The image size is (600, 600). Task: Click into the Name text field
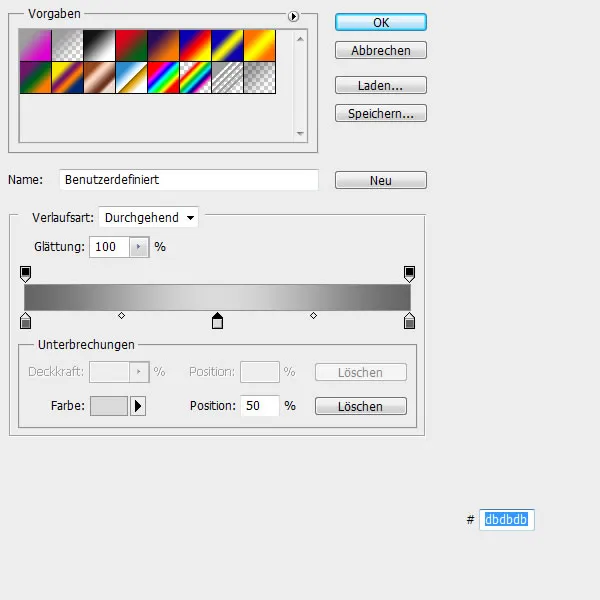(188, 180)
